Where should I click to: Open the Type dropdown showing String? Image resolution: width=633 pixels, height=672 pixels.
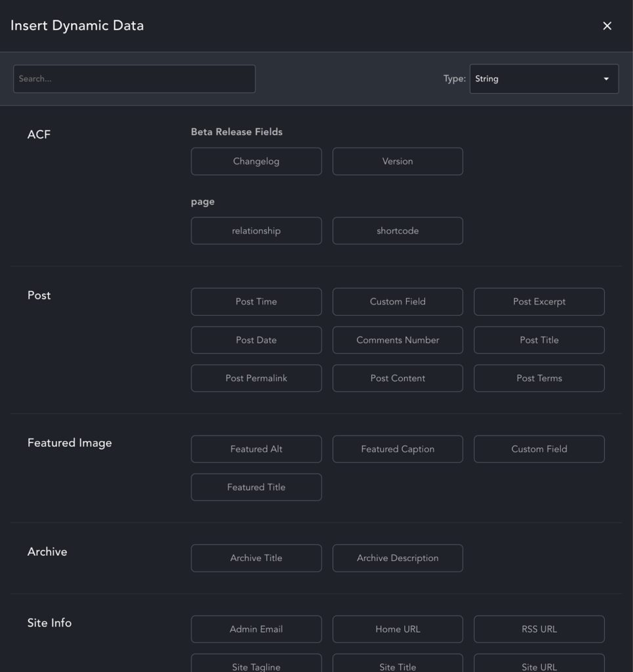(544, 78)
